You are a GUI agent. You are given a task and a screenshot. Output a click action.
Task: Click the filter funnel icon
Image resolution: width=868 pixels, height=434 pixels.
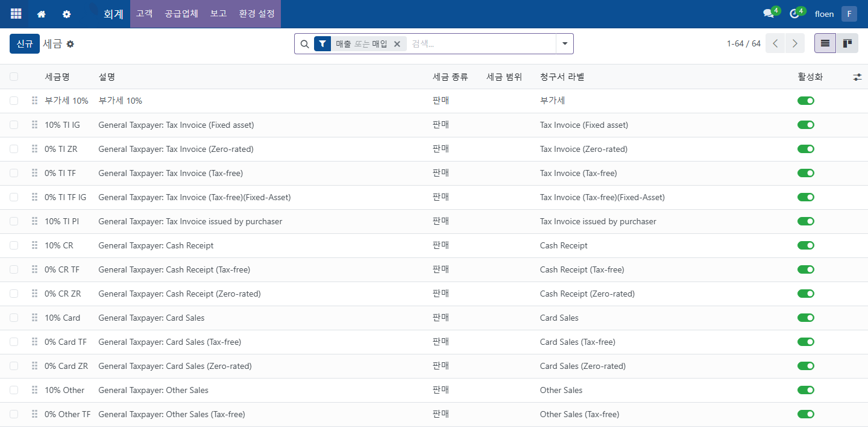322,44
